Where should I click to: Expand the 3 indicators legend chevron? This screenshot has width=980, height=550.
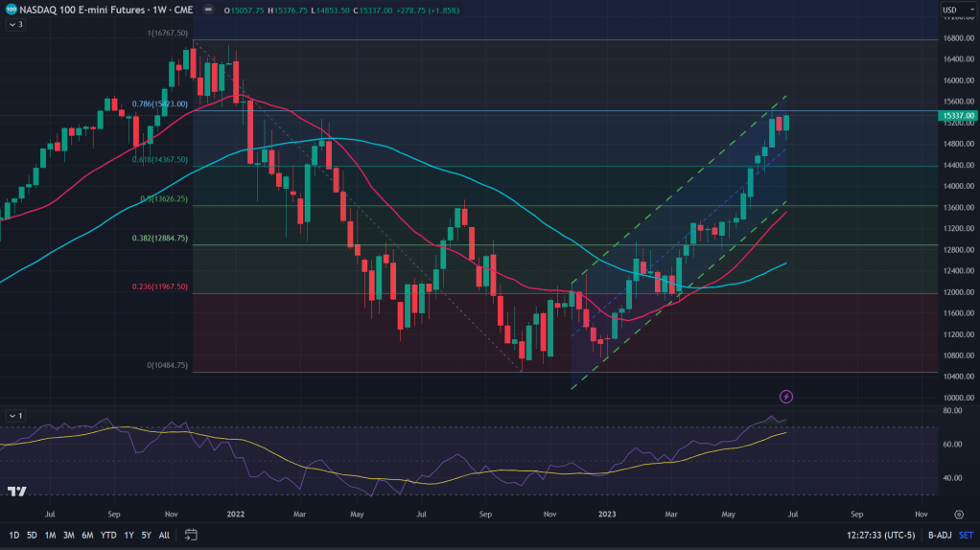pyautogui.click(x=14, y=25)
